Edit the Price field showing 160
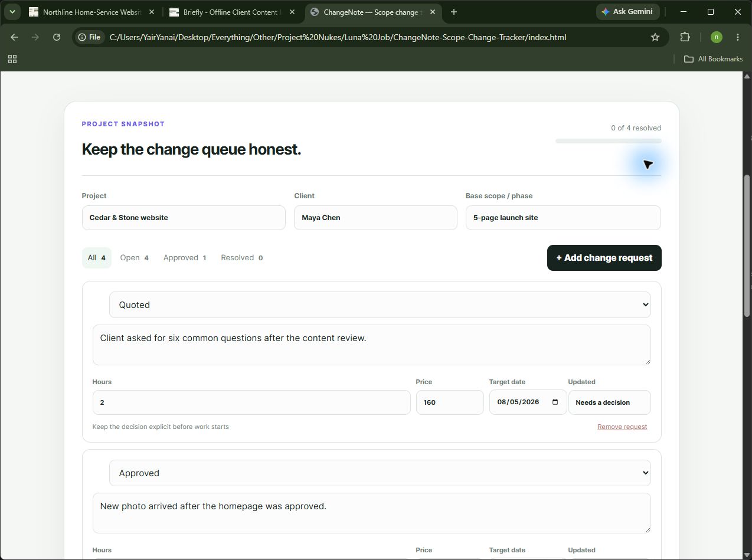This screenshot has height=560, width=752. tap(450, 402)
